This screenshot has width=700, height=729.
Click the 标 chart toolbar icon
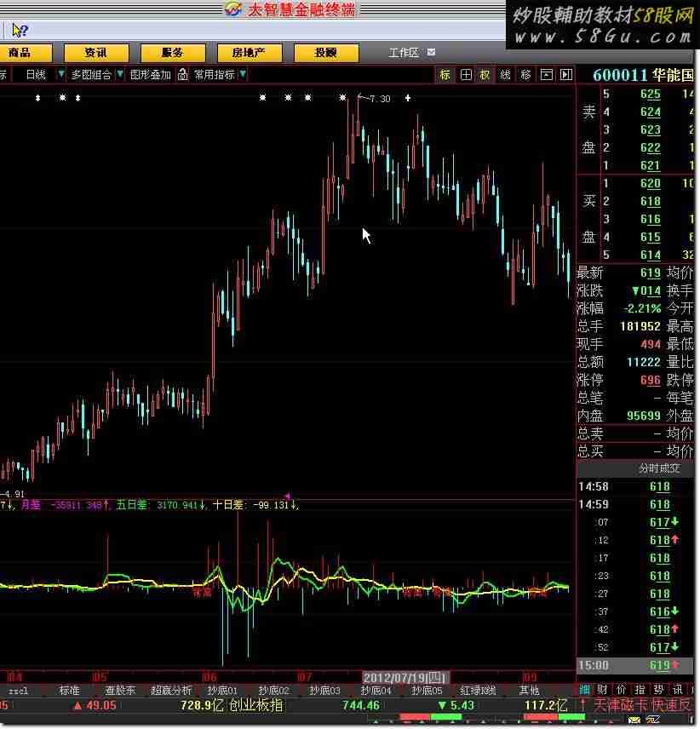pyautogui.click(x=445, y=75)
